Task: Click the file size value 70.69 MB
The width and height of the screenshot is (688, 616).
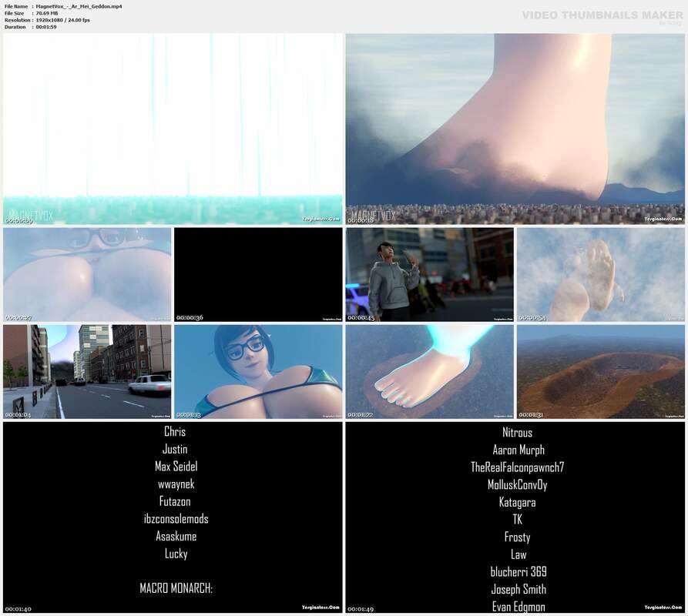Action: pyautogui.click(x=47, y=14)
